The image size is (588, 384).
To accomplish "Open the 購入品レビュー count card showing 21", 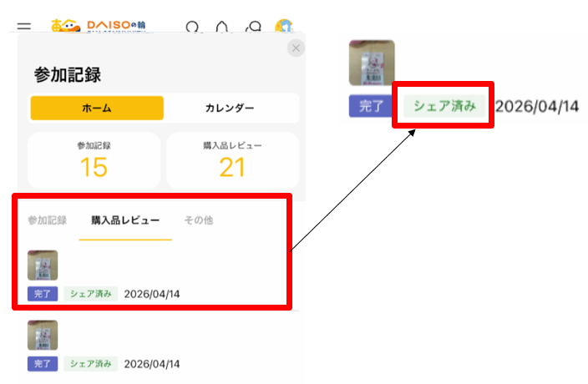I will coord(232,159).
